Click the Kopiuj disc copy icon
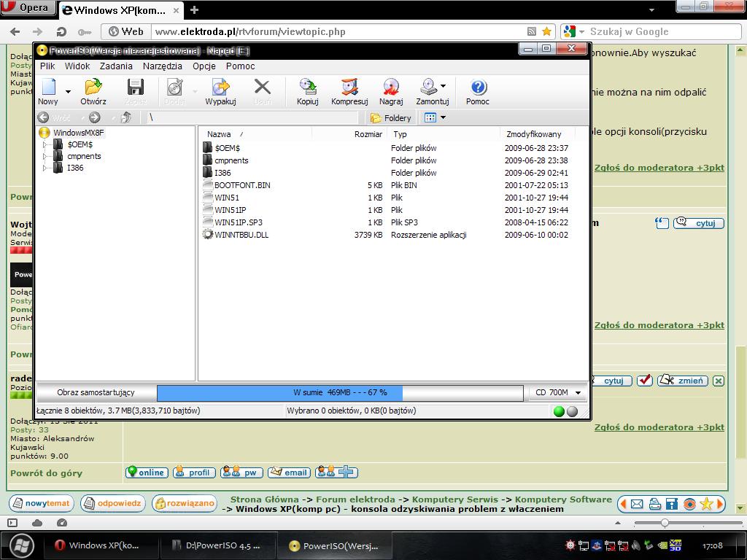 pyautogui.click(x=308, y=87)
